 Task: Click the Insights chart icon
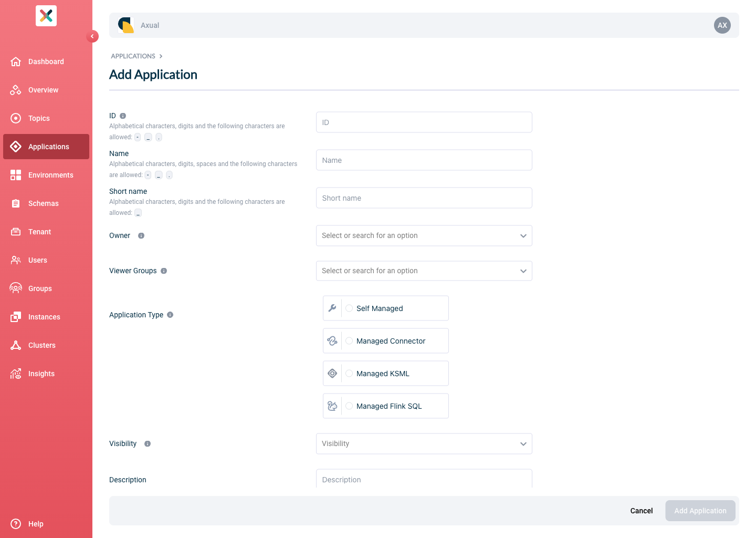(x=16, y=374)
